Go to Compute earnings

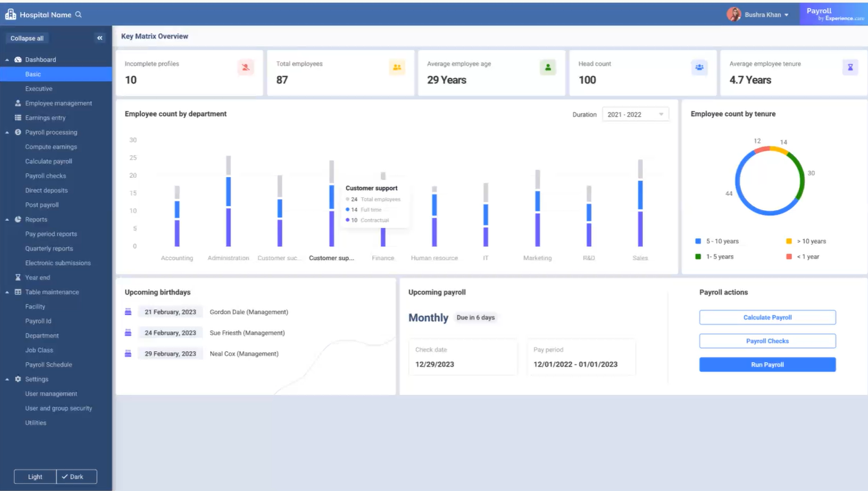pos(51,147)
